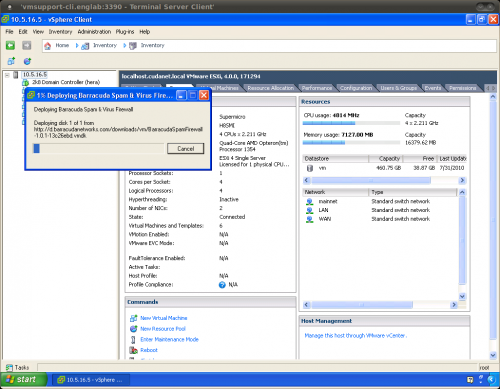Click main panel scroll down arrow
This screenshot has width=500, height=389.
[x=493, y=355]
